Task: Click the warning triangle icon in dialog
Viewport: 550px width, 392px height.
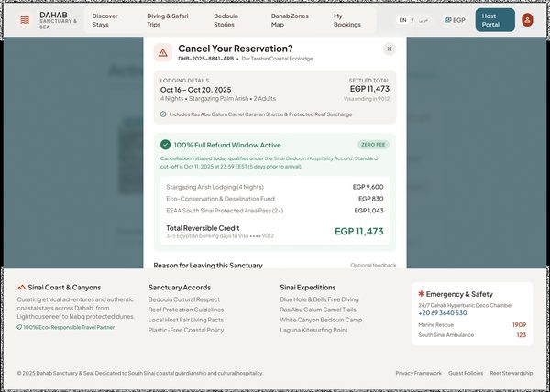Action: 163,52
